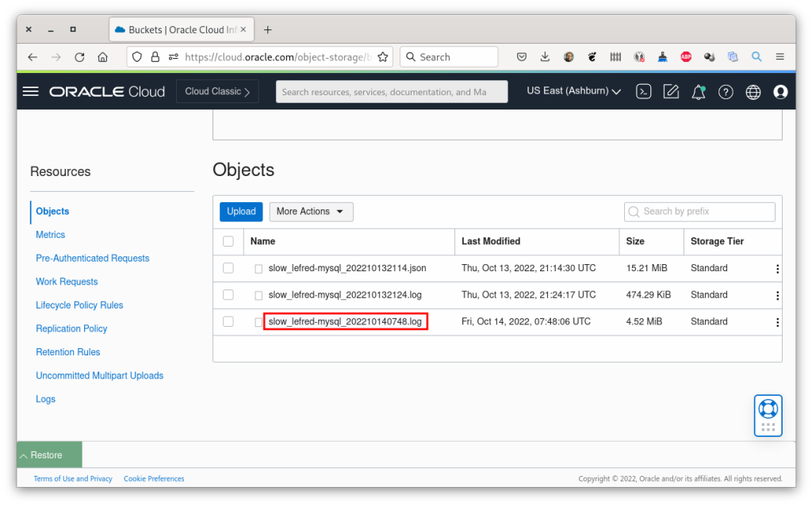Open the library bookshelf extension icon
Image resolution: width=812 pixels, height=506 pixels.
[615, 57]
